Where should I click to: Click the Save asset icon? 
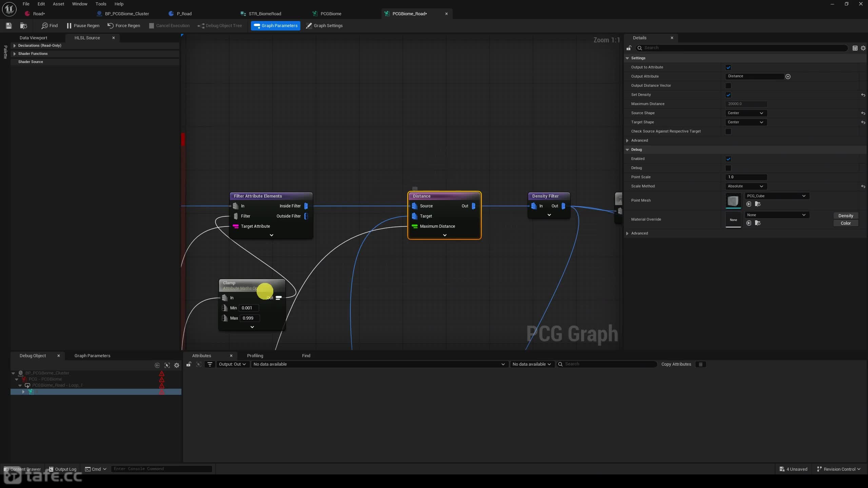click(x=9, y=26)
